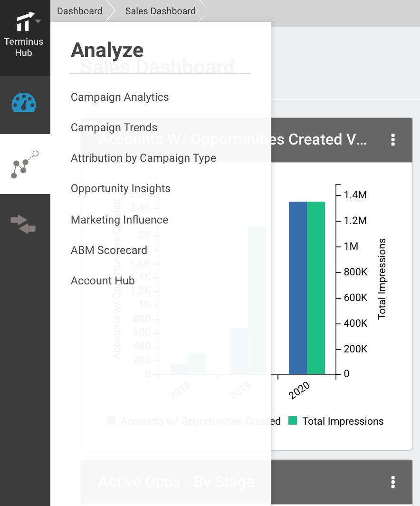Open Campaign Analytics
The image size is (420, 506).
[x=120, y=97]
